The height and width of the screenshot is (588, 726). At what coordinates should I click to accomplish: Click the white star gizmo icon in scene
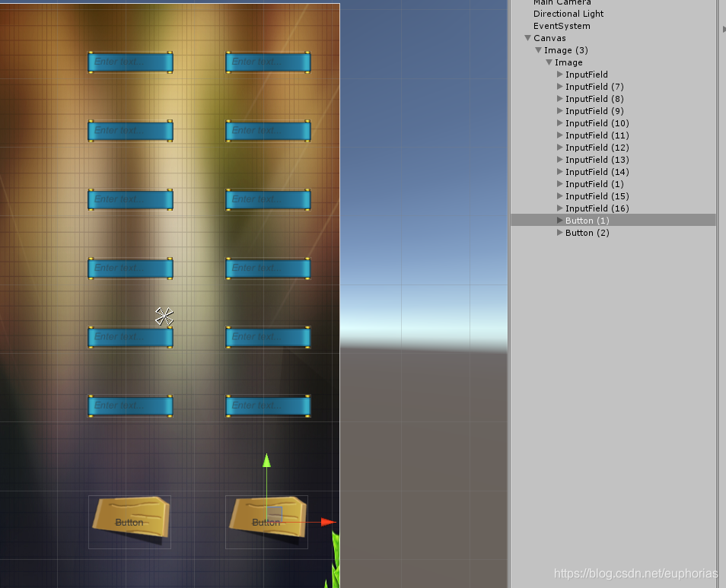point(164,316)
